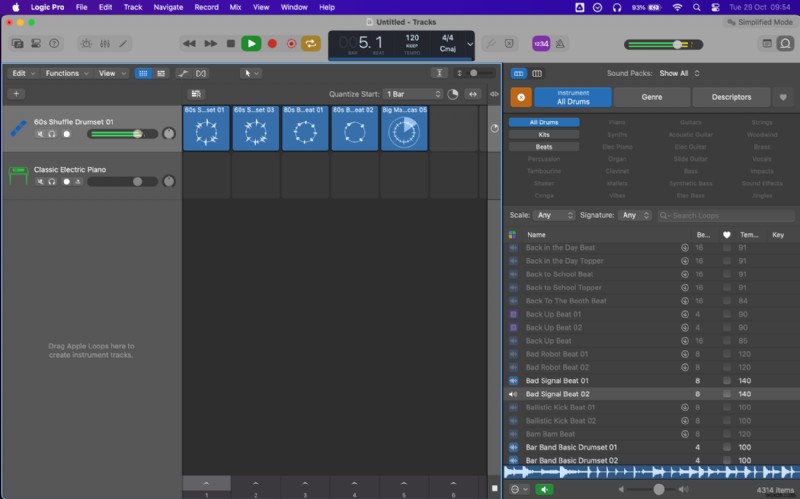Open Quick Help question mark icon
The image size is (800, 499).
click(54, 44)
